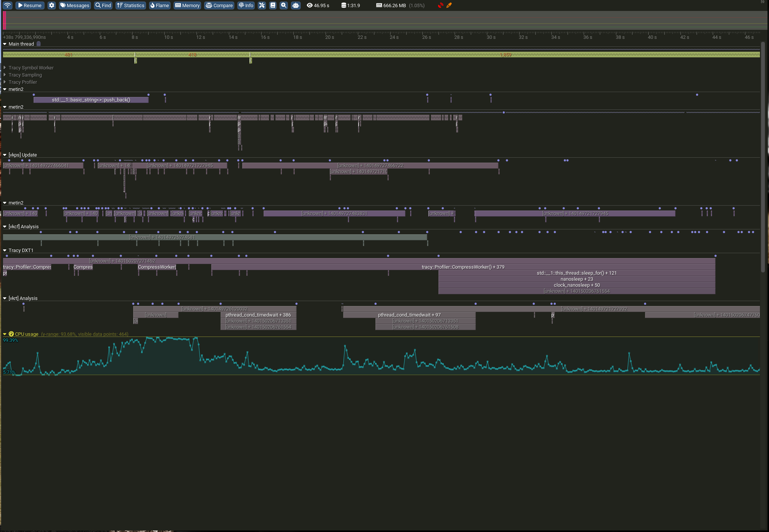Open the options gear icon
Image resolution: width=769 pixels, height=532 pixels.
click(52, 5)
